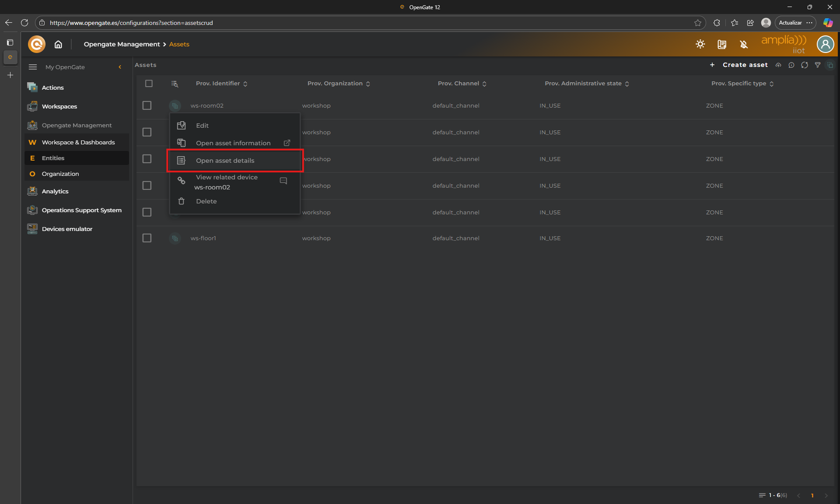Select the ws-floor1 row checkbox

147,238
